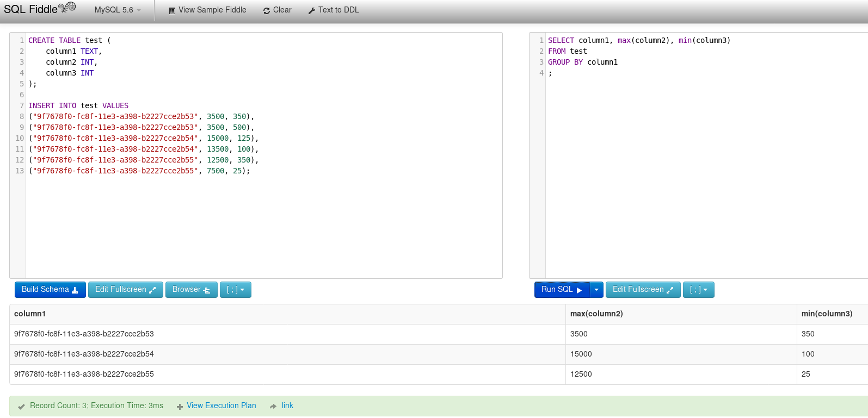Click the column2 INT definition line
Screen dimensions: 868x418
[72, 62]
